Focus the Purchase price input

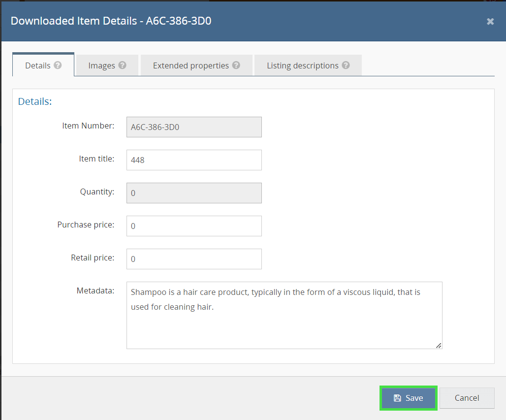point(194,226)
